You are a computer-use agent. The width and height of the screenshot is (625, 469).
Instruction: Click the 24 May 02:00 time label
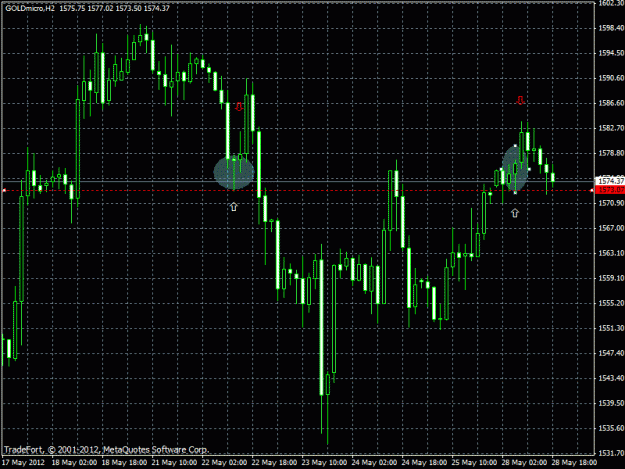[x=374, y=463]
